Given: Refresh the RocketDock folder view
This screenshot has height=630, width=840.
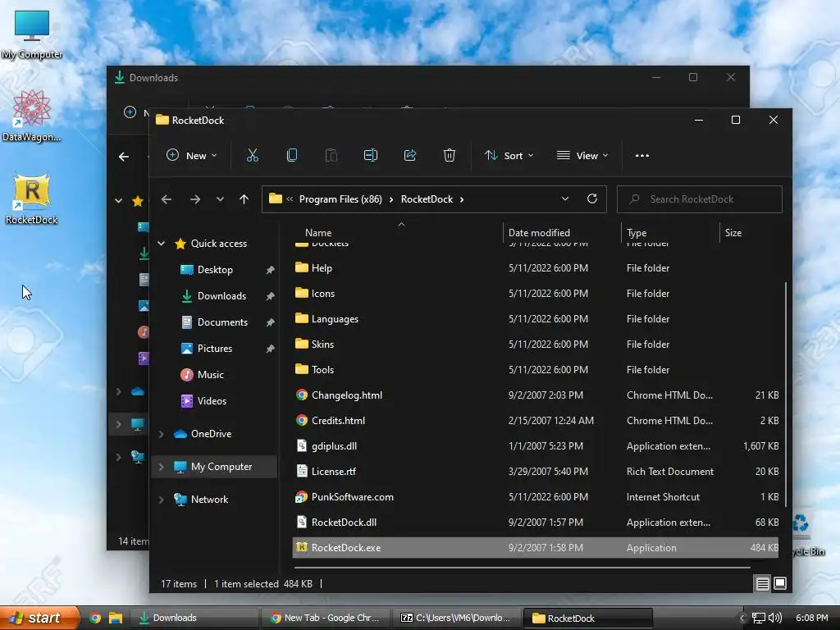Looking at the screenshot, I should (x=592, y=199).
